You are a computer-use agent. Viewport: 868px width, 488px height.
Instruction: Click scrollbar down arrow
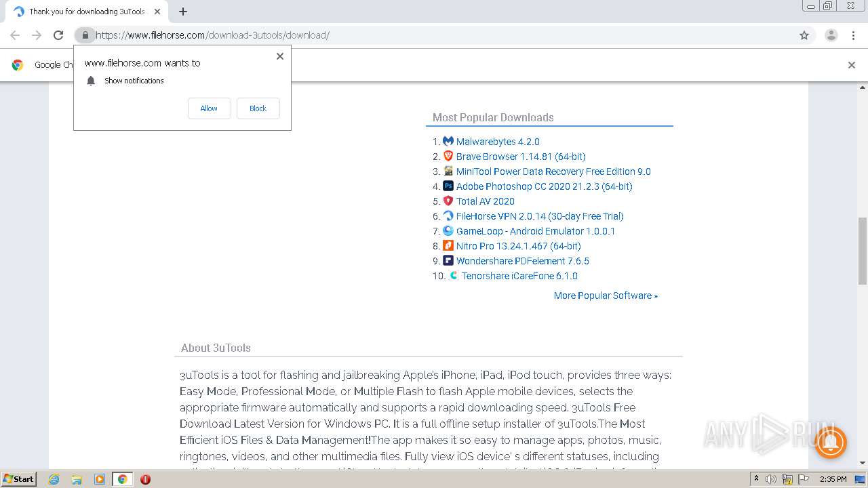pos(862,463)
